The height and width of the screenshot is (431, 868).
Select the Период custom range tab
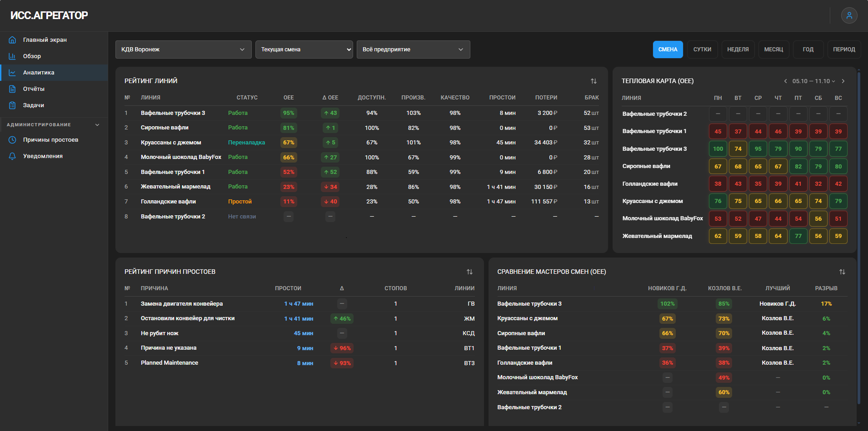[844, 50]
